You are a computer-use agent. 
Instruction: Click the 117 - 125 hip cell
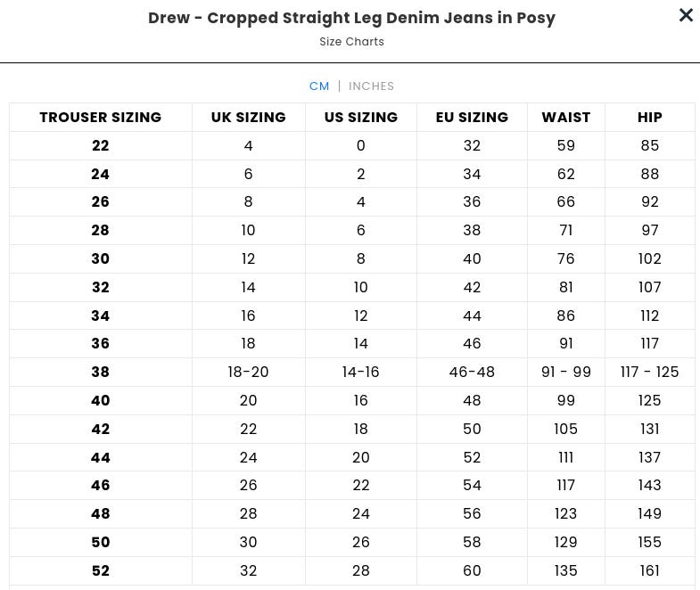click(x=650, y=373)
